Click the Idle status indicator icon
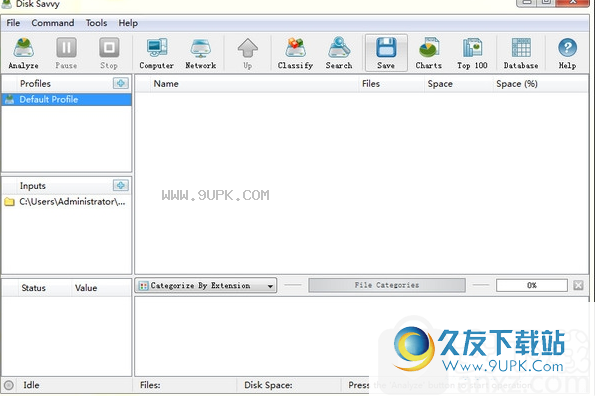 point(9,385)
